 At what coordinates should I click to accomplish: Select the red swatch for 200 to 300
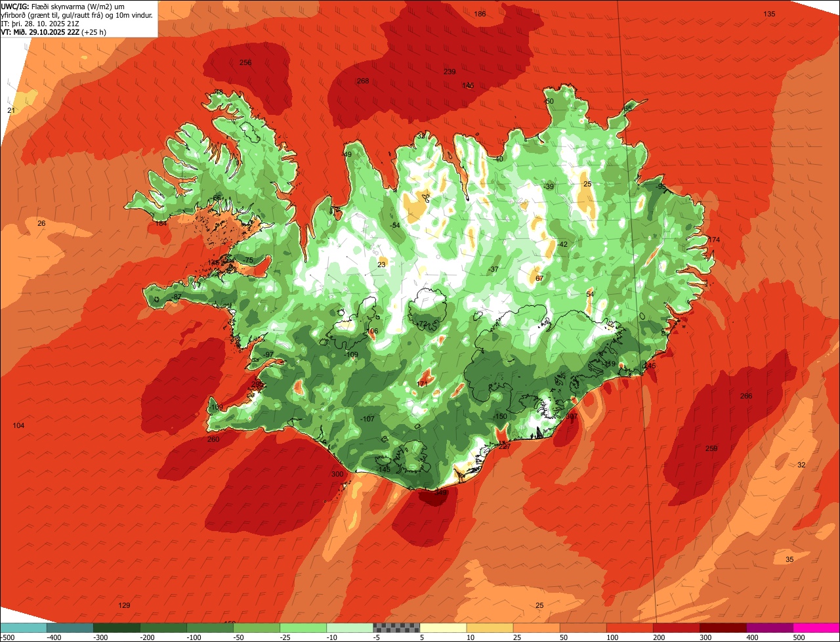pos(676,627)
